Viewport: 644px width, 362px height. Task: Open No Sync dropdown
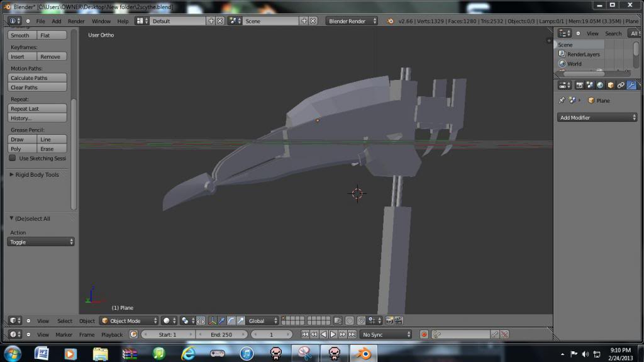tap(386, 334)
